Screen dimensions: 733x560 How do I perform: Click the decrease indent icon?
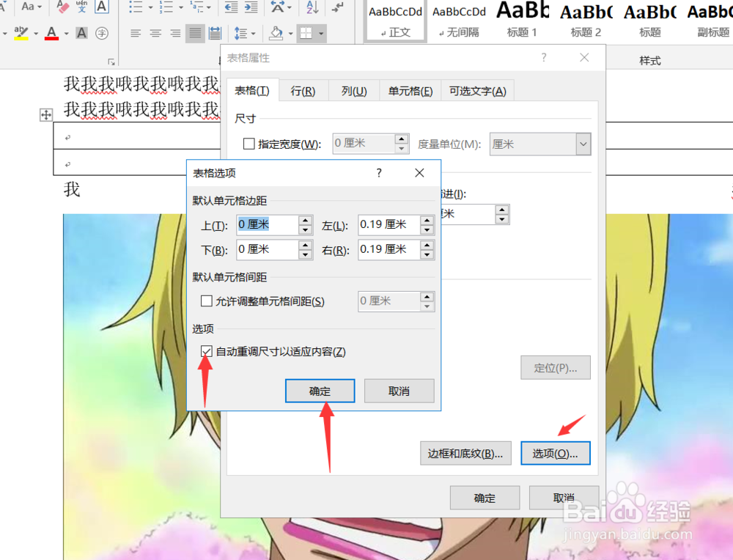click(231, 7)
